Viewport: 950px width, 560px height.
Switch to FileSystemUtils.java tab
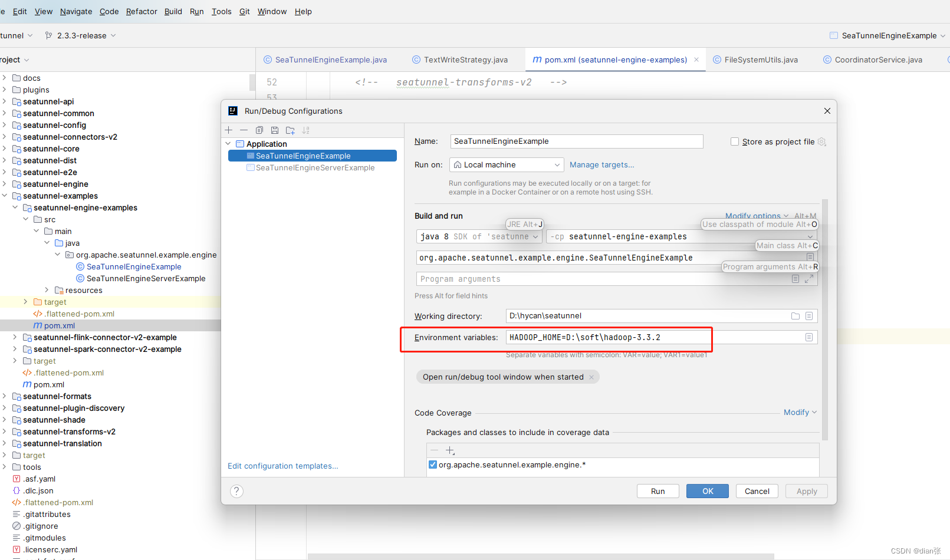(755, 60)
